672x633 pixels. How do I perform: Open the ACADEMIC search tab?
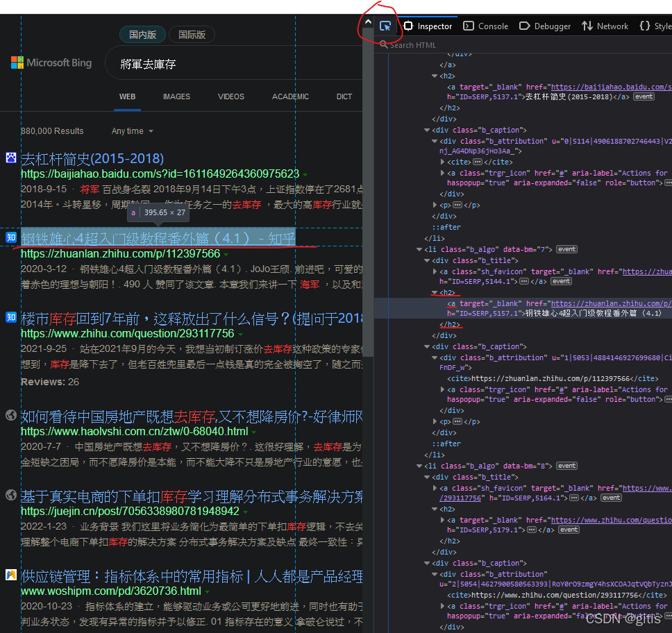pos(291,97)
